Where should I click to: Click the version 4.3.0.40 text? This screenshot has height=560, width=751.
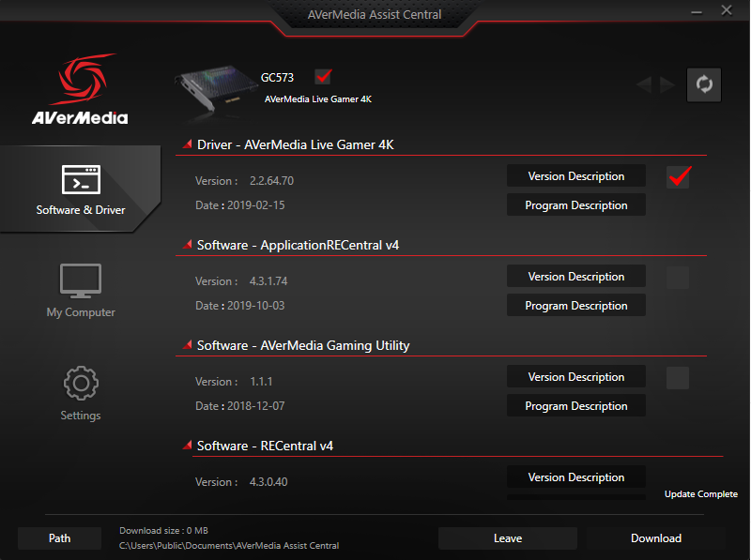click(x=268, y=482)
